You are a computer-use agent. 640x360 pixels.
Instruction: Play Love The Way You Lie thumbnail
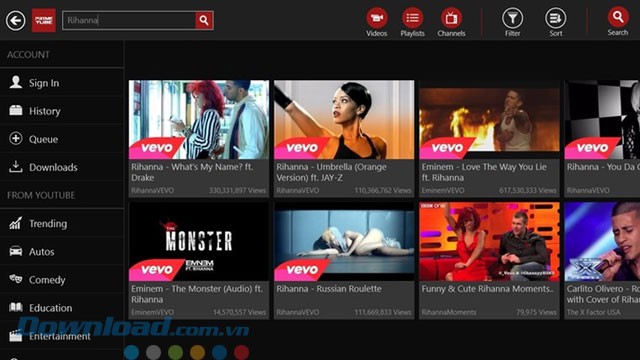(x=489, y=120)
